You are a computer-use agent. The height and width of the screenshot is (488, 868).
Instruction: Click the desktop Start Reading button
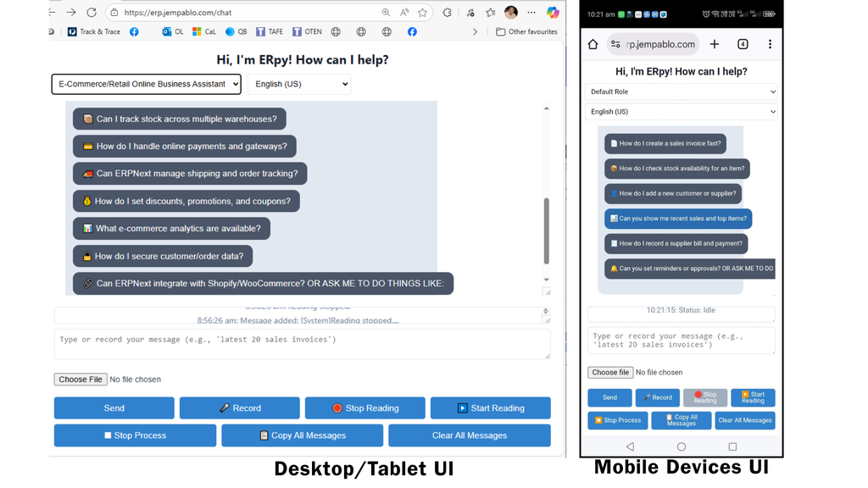[x=491, y=408]
